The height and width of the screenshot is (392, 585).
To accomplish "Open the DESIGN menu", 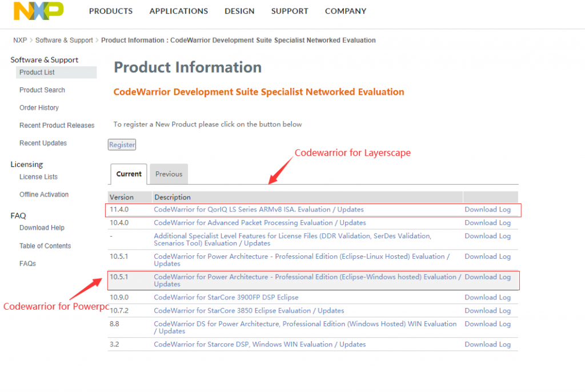I will click(x=239, y=11).
